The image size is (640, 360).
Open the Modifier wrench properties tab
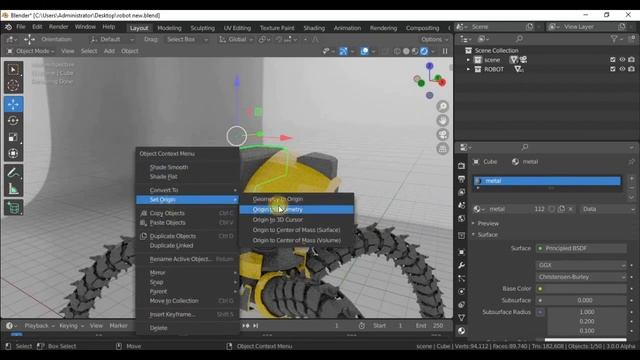461,265
